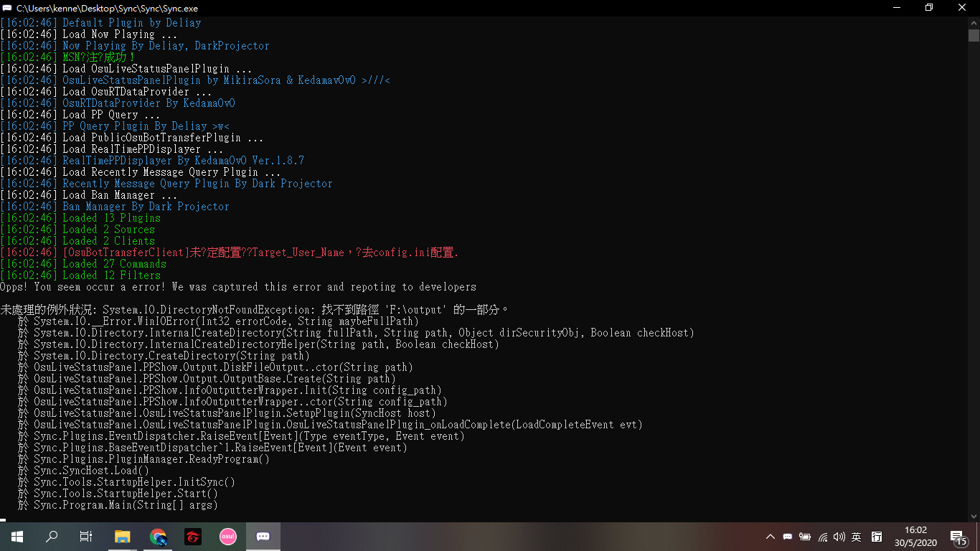Click stack line 'OutputBase.Create(String path)'

pyautogui.click(x=207, y=379)
